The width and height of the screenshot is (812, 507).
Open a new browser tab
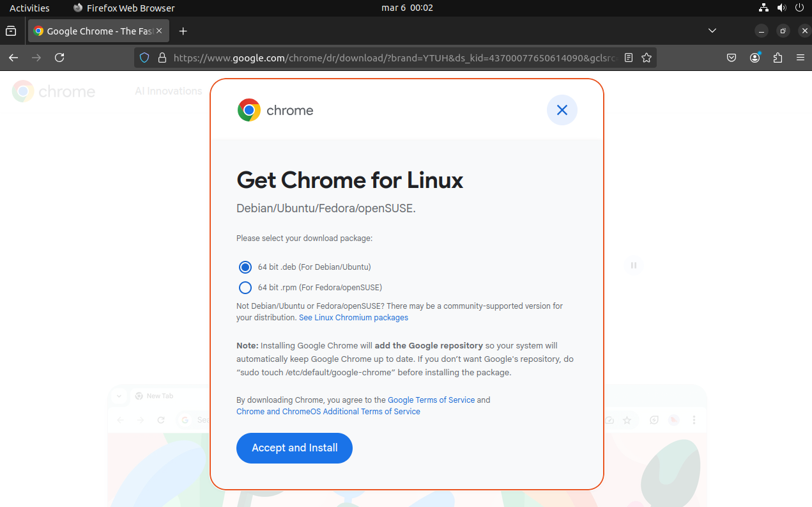coord(183,31)
